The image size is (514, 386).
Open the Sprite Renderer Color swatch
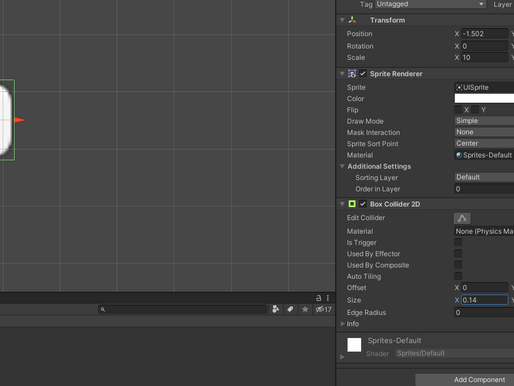tap(484, 98)
